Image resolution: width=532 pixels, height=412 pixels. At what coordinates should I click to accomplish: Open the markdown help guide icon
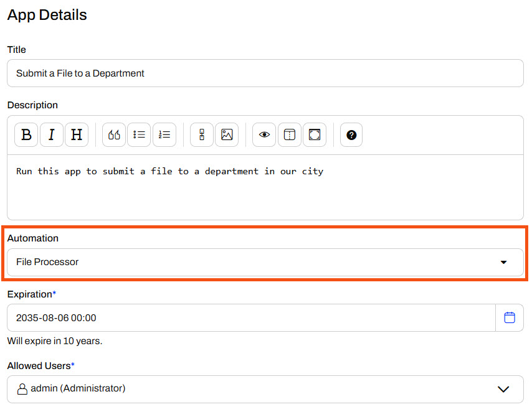(x=351, y=135)
